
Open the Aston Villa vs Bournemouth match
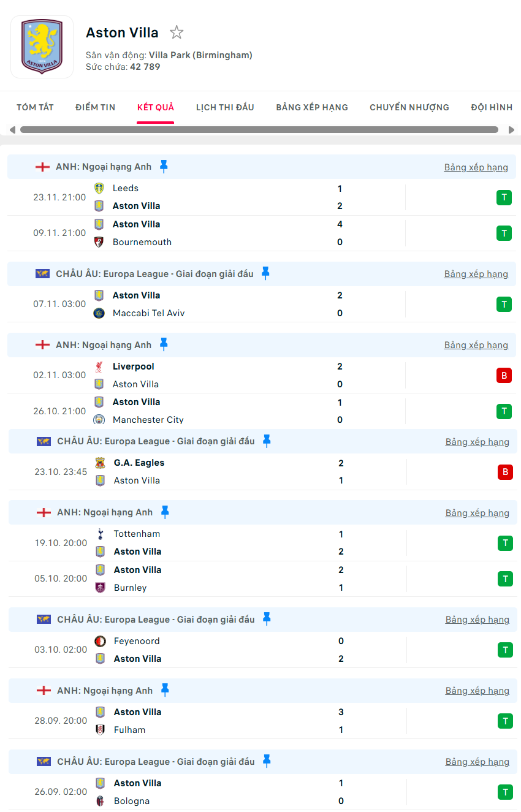(x=215, y=233)
